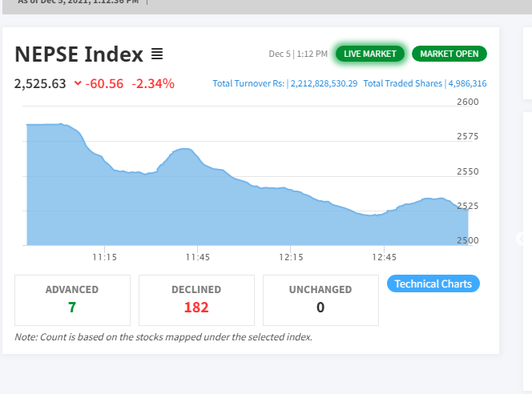Click the point change -60.56
The width and height of the screenshot is (532, 394).
tap(104, 84)
